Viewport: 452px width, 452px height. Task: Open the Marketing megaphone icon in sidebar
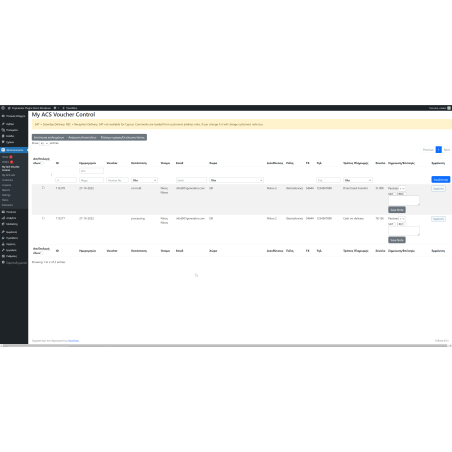[3, 224]
